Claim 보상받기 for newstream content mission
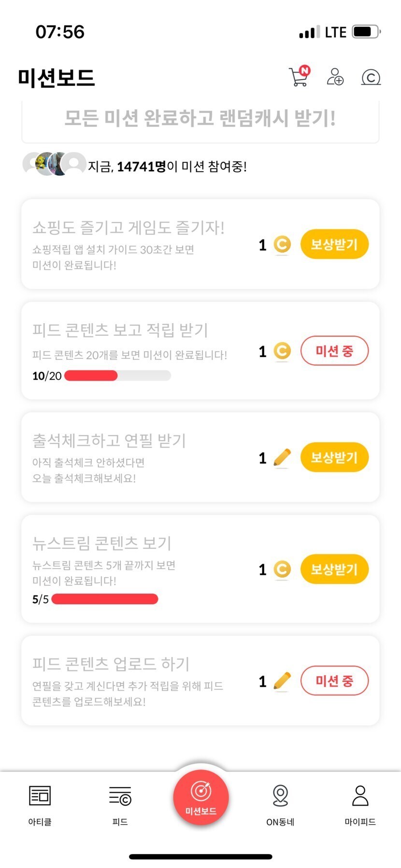The width and height of the screenshot is (401, 868). coord(334,569)
